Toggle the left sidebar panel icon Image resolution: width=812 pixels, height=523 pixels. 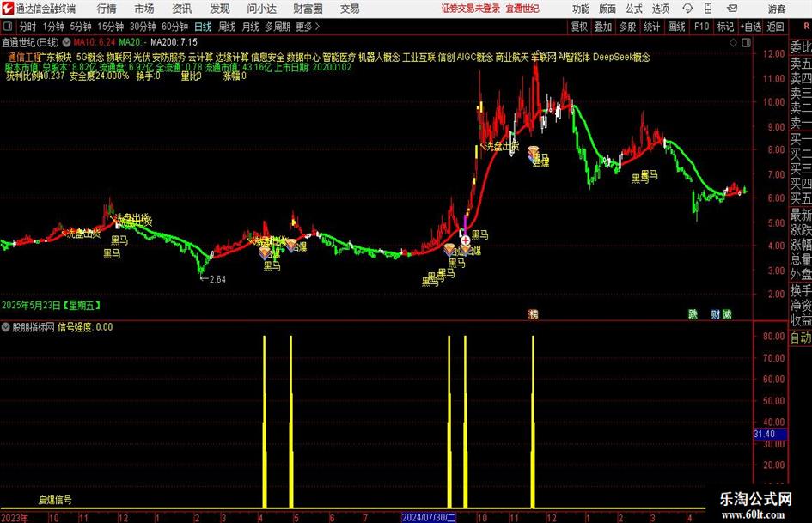coord(8,27)
